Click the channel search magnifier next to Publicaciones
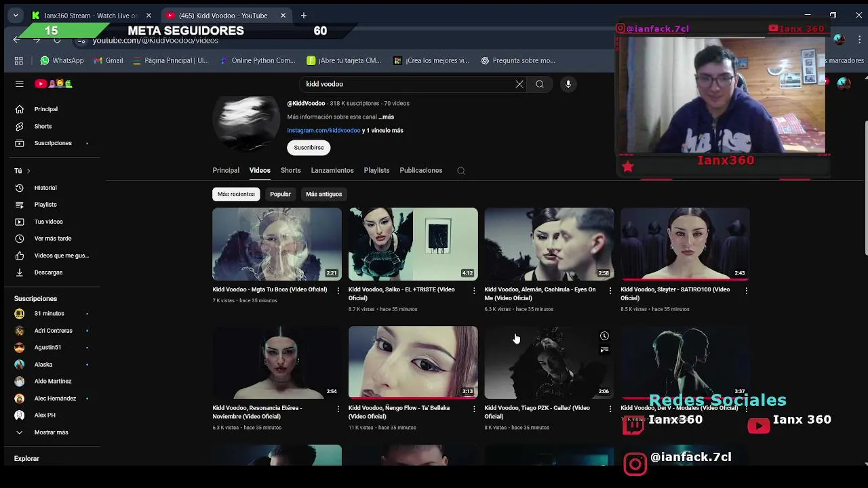This screenshot has height=488, width=868. (461, 171)
